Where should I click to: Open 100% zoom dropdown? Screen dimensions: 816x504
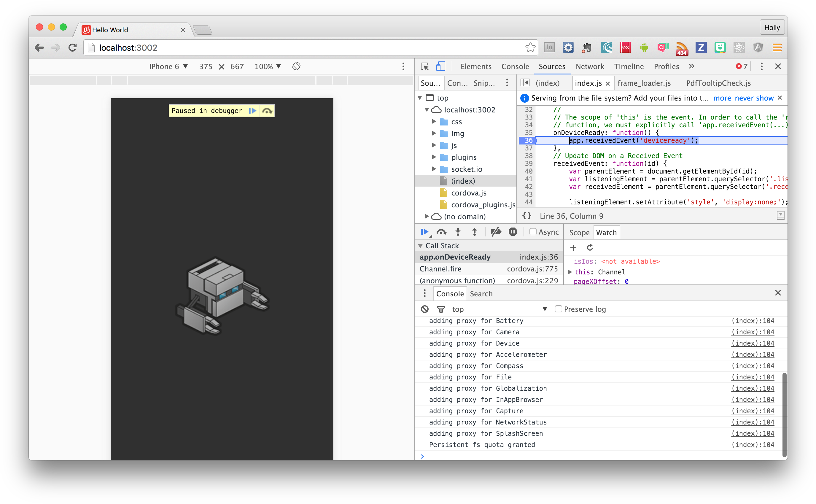268,66
